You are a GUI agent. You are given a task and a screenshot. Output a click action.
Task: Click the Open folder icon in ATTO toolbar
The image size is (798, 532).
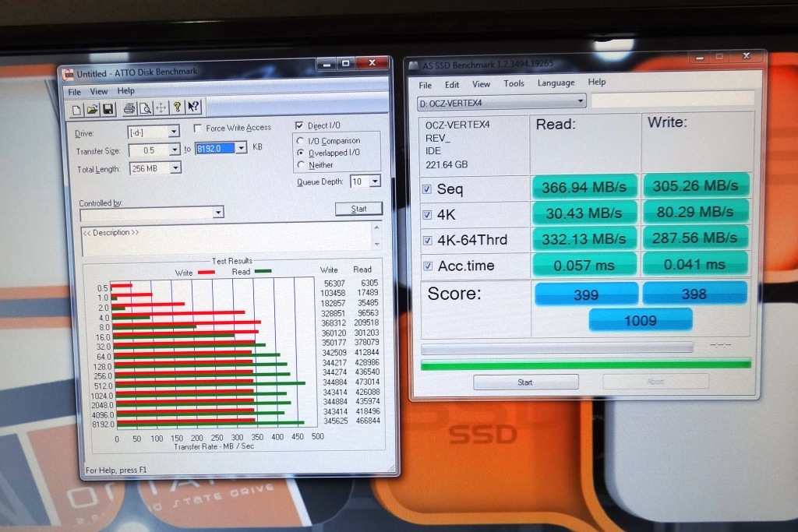[x=92, y=108]
